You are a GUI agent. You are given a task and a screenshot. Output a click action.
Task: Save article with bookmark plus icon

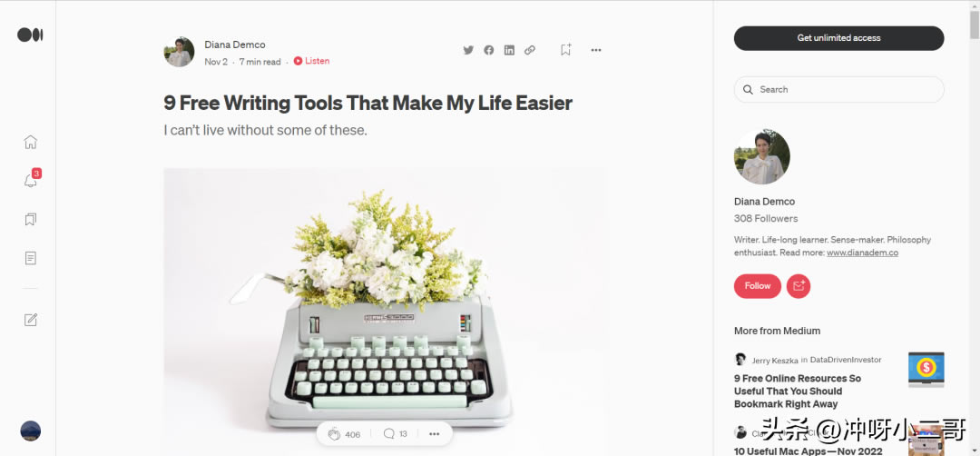click(565, 49)
